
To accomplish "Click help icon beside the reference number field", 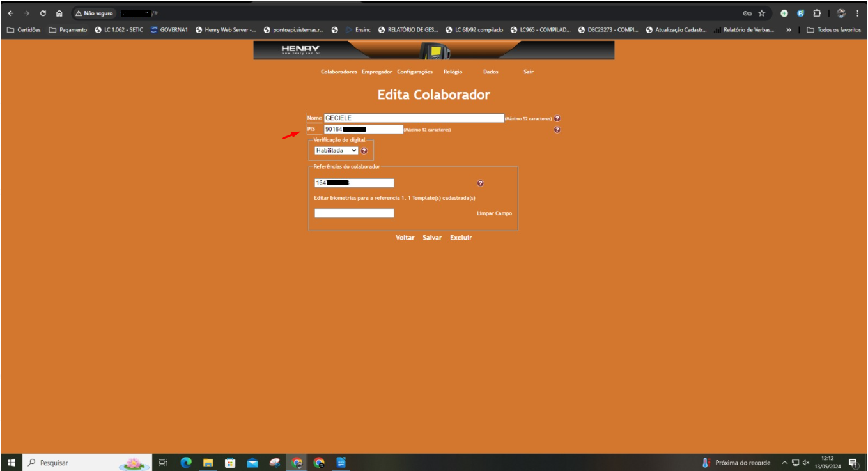I will [x=481, y=183].
